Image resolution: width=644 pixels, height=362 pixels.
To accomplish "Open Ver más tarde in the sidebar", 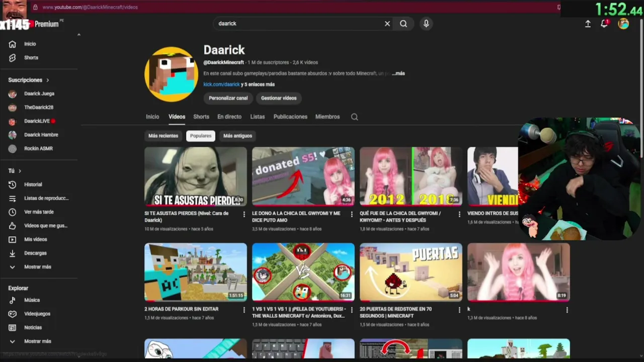I will 39,212.
